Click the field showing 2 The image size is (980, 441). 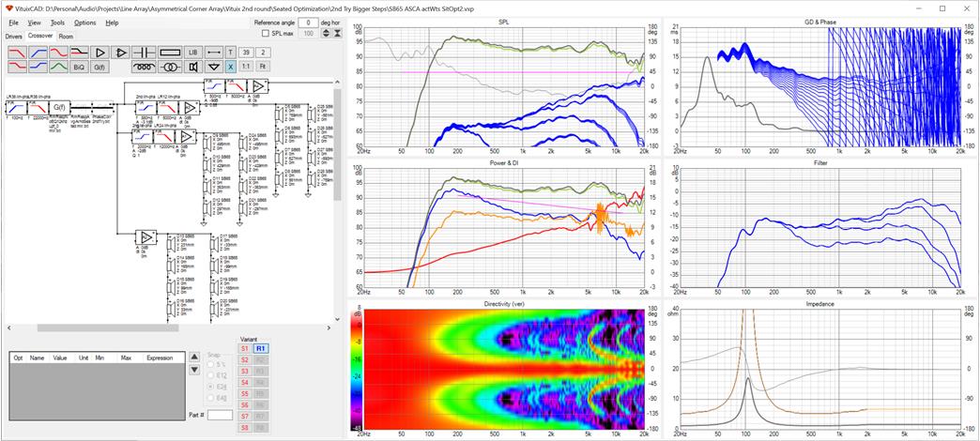pyautogui.click(x=264, y=52)
